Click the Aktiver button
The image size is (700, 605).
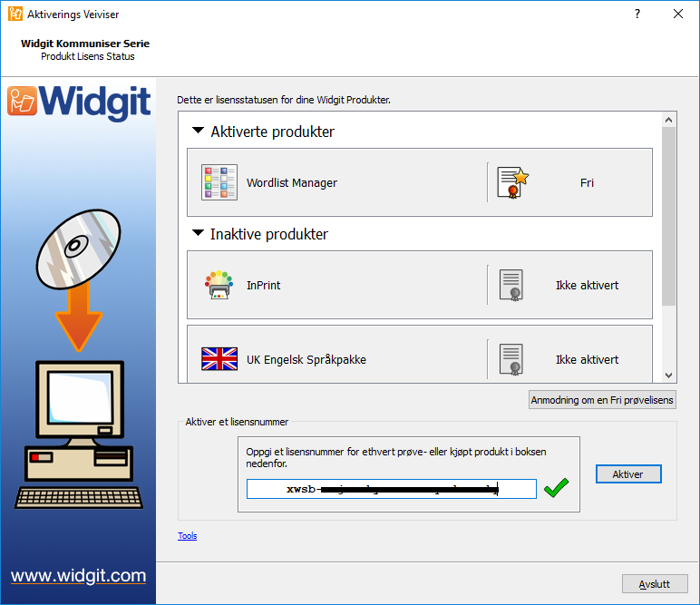[628, 474]
